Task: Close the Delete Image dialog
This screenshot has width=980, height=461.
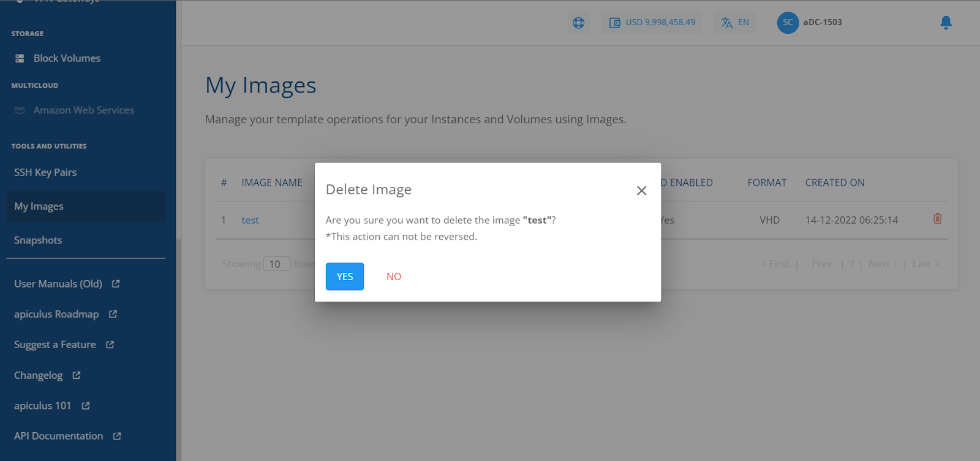Action: coord(641,191)
